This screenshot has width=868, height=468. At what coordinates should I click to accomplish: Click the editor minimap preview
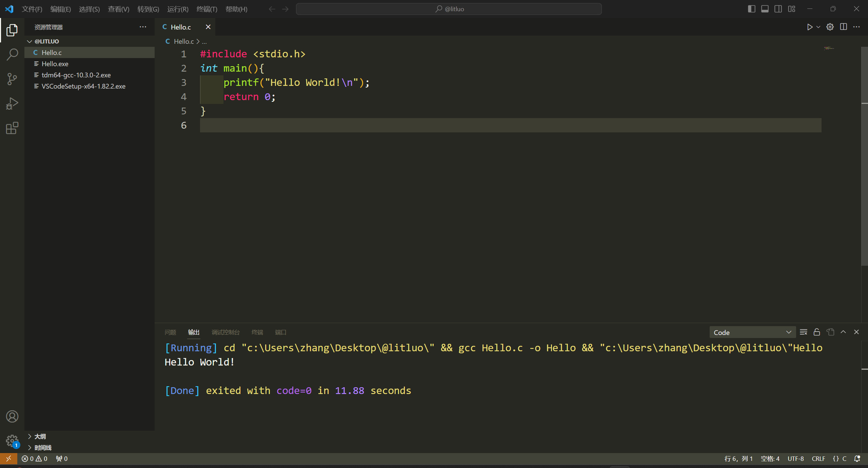[x=829, y=48]
